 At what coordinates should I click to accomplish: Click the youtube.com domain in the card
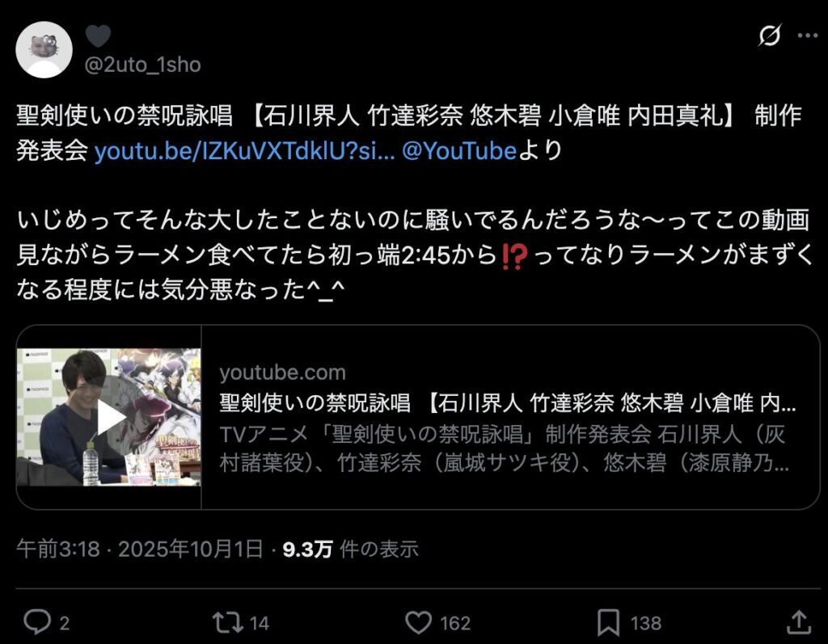282,373
